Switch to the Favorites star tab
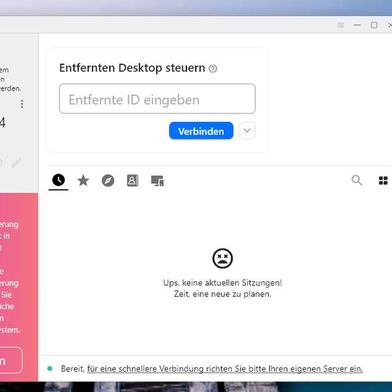The width and height of the screenshot is (392, 392). coord(83,181)
